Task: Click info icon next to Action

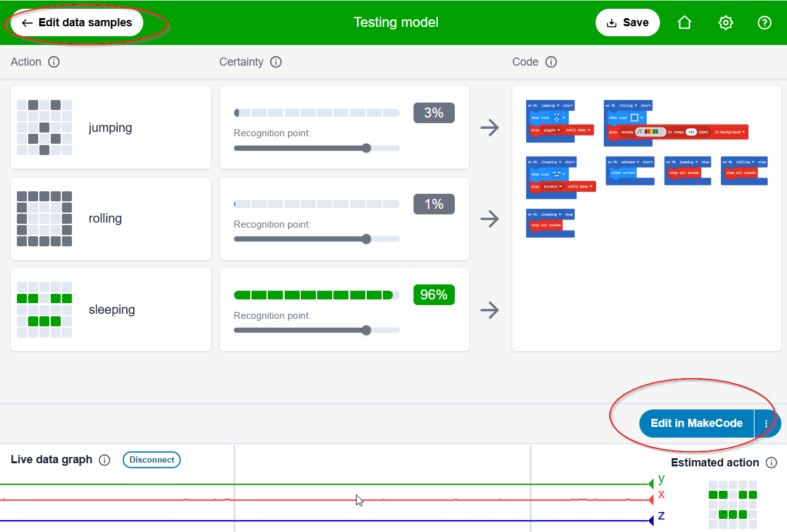Action: click(x=54, y=62)
